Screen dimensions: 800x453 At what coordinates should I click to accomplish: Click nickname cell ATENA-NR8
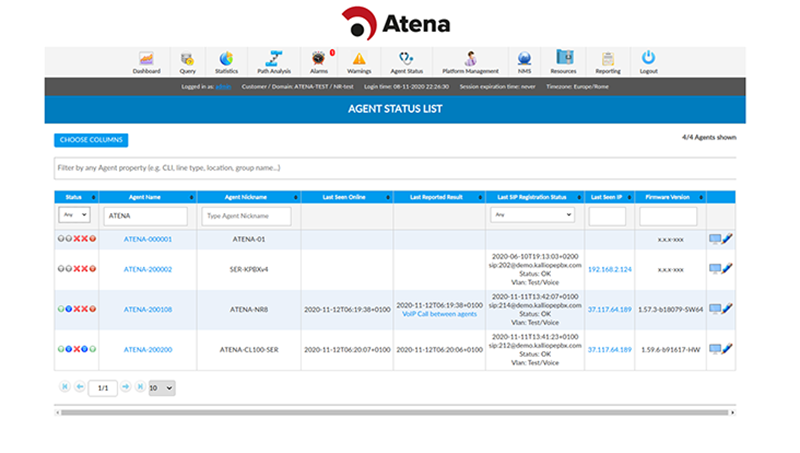(x=249, y=310)
